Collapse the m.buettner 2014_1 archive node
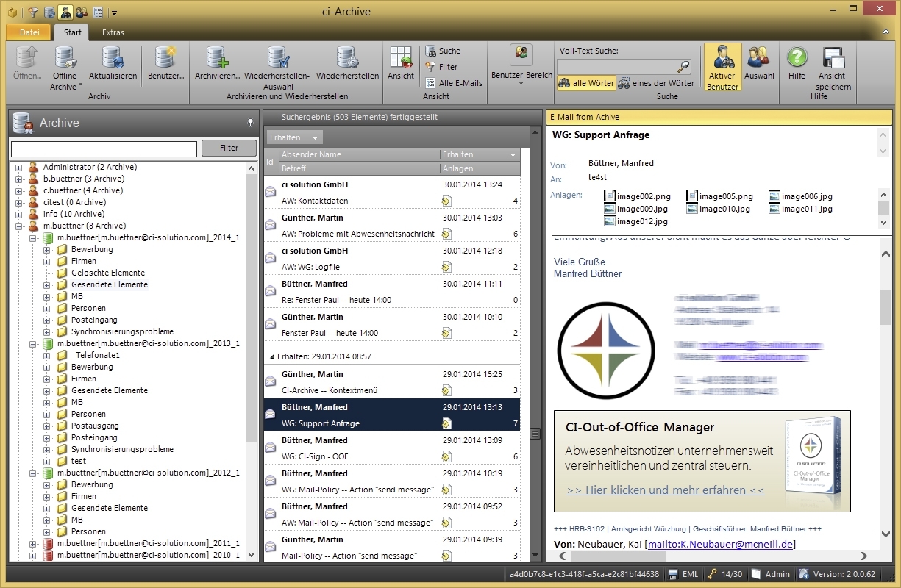 click(32, 238)
